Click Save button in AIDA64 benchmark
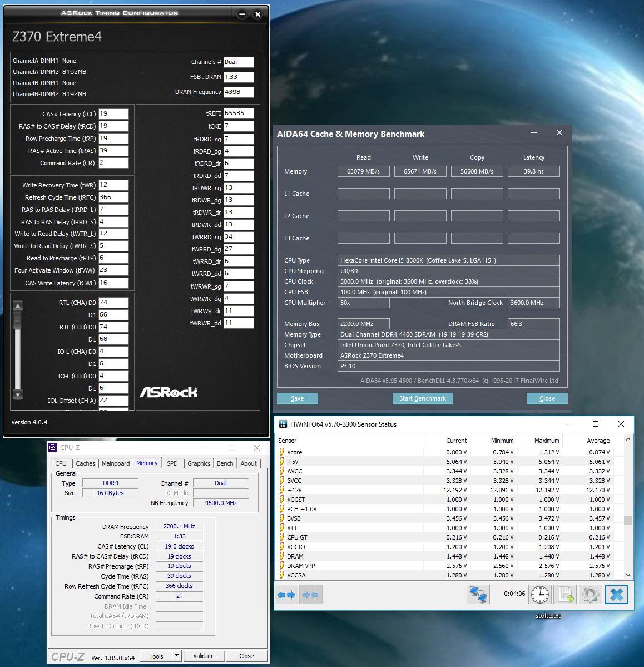Screen dimensions: 644x667 [x=298, y=398]
